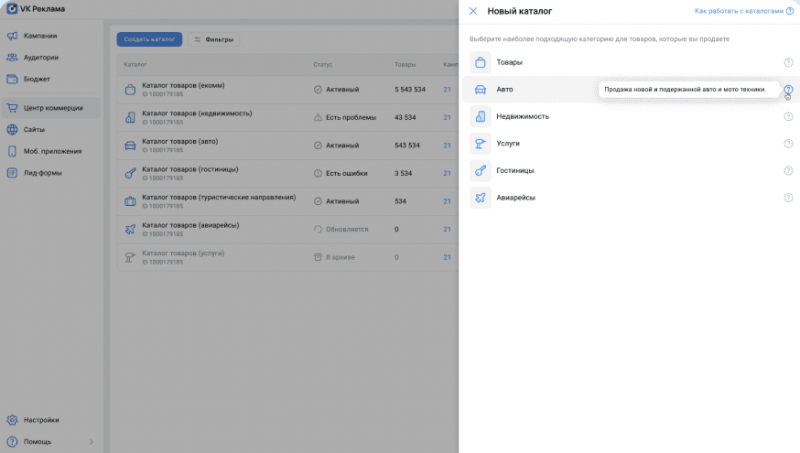Close the Новый каталог panel

(473, 11)
